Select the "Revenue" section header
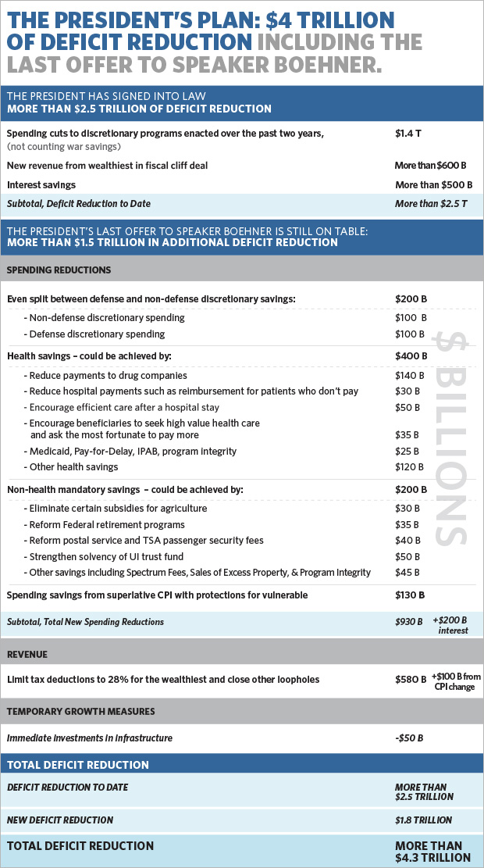 coord(30,653)
